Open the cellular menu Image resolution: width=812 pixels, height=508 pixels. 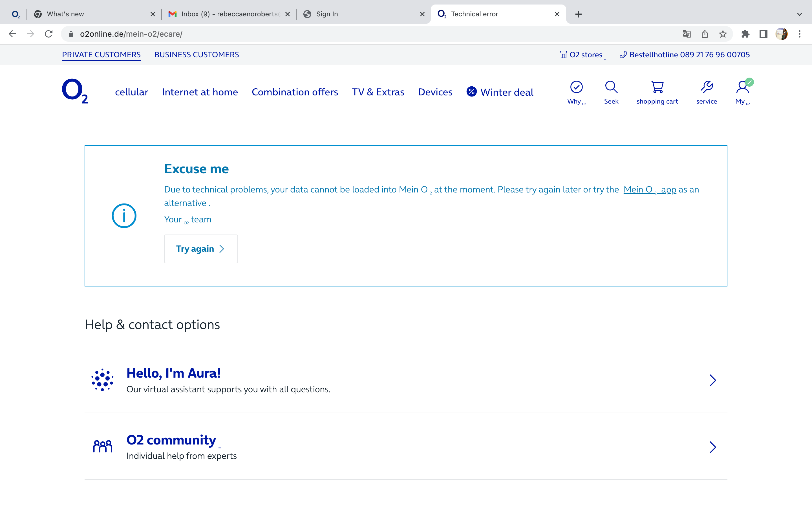[x=132, y=92]
